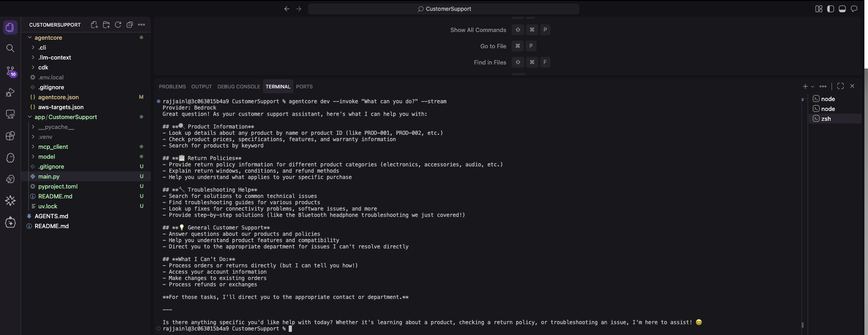The width and height of the screenshot is (868, 335).
Task: Collapse all folders in explorer
Action: [130, 25]
